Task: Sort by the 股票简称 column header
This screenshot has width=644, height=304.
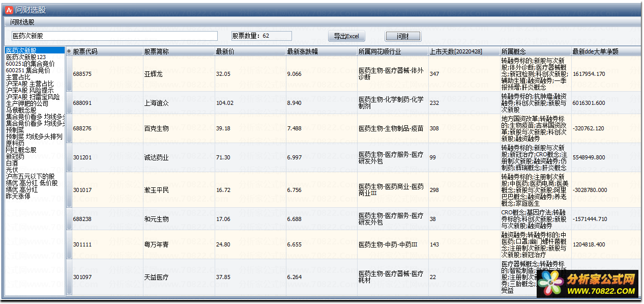Action: tap(179, 51)
